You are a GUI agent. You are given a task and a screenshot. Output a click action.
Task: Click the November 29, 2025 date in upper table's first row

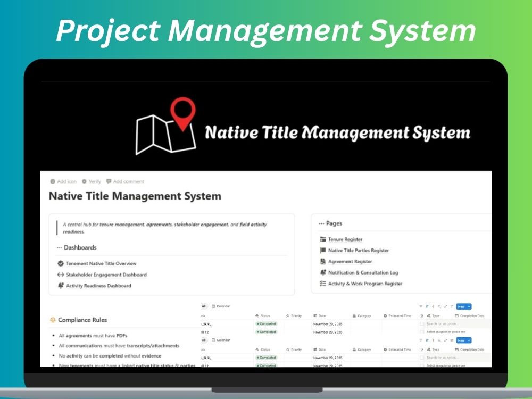328,324
